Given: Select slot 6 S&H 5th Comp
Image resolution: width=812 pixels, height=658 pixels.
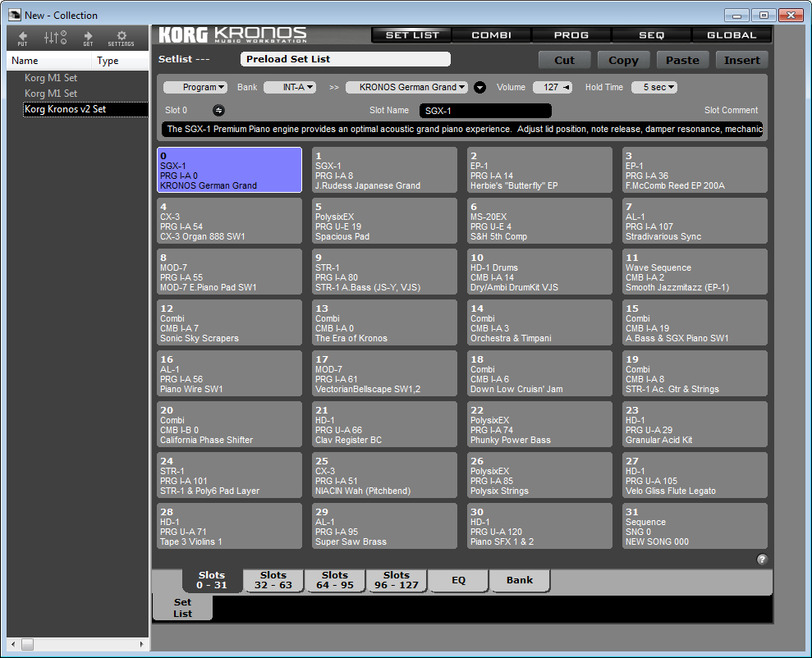Looking at the screenshot, I should (x=539, y=221).
